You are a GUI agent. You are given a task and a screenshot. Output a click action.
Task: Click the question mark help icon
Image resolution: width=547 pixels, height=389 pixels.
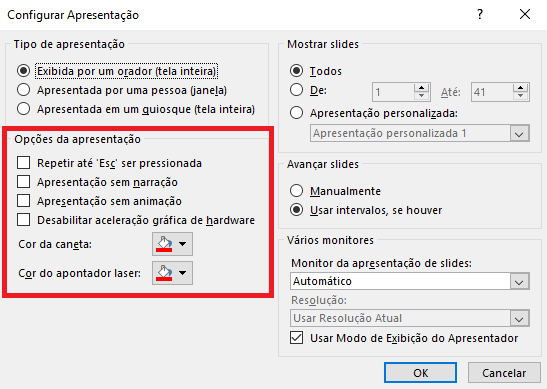(480, 14)
